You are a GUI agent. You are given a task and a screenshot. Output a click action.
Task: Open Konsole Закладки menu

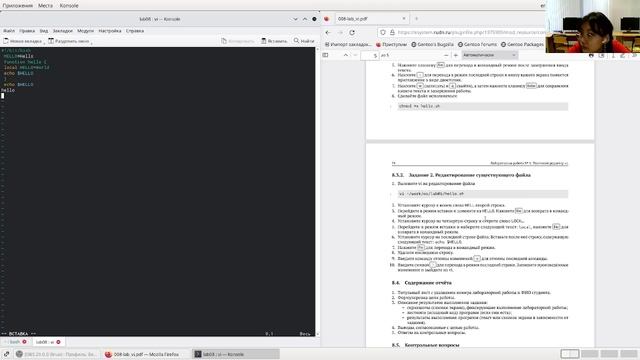click(x=62, y=31)
